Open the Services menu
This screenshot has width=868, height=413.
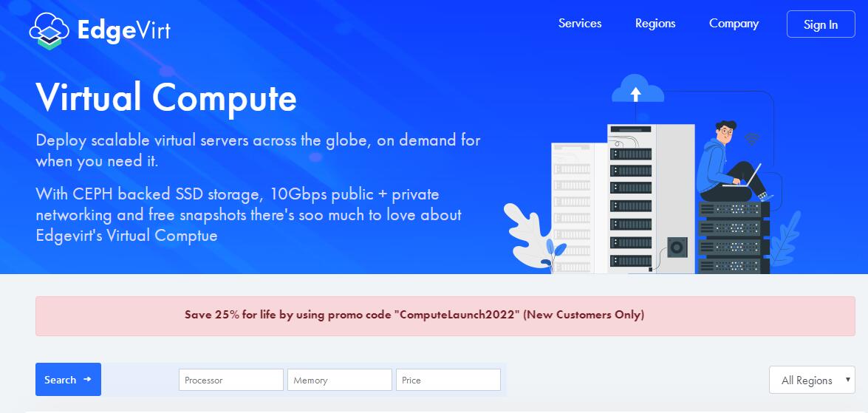[580, 23]
